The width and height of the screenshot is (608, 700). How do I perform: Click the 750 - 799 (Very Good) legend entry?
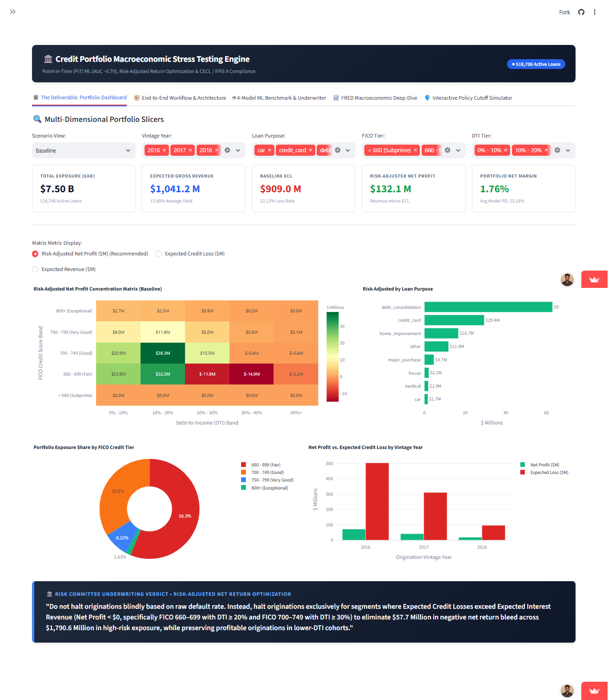pyautogui.click(x=267, y=480)
